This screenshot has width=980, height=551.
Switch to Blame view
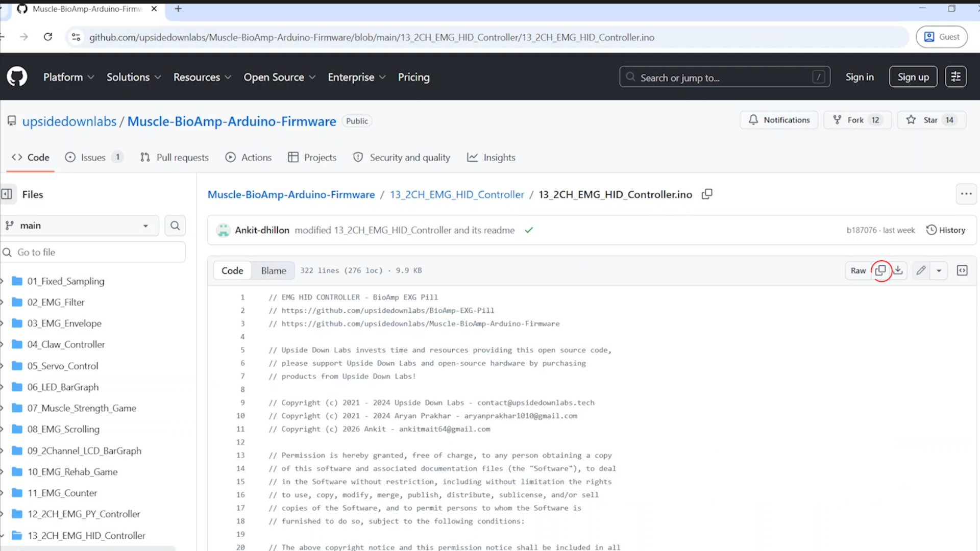pyautogui.click(x=274, y=270)
